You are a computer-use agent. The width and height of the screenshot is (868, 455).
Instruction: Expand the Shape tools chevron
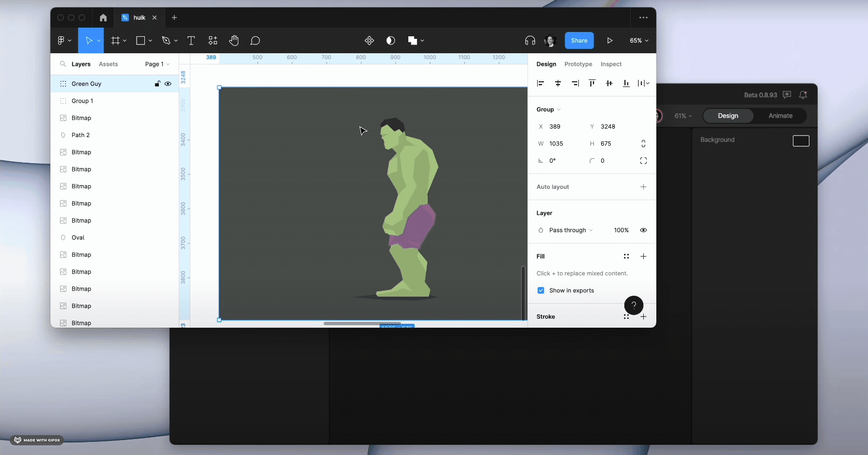pos(150,41)
